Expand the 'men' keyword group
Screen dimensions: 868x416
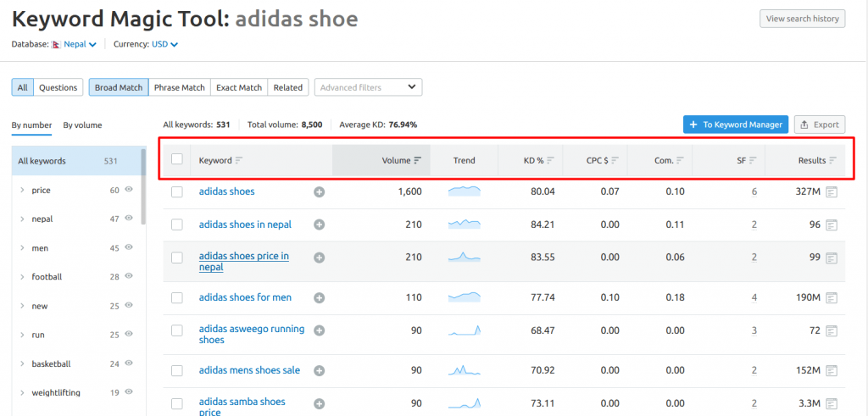click(22, 248)
